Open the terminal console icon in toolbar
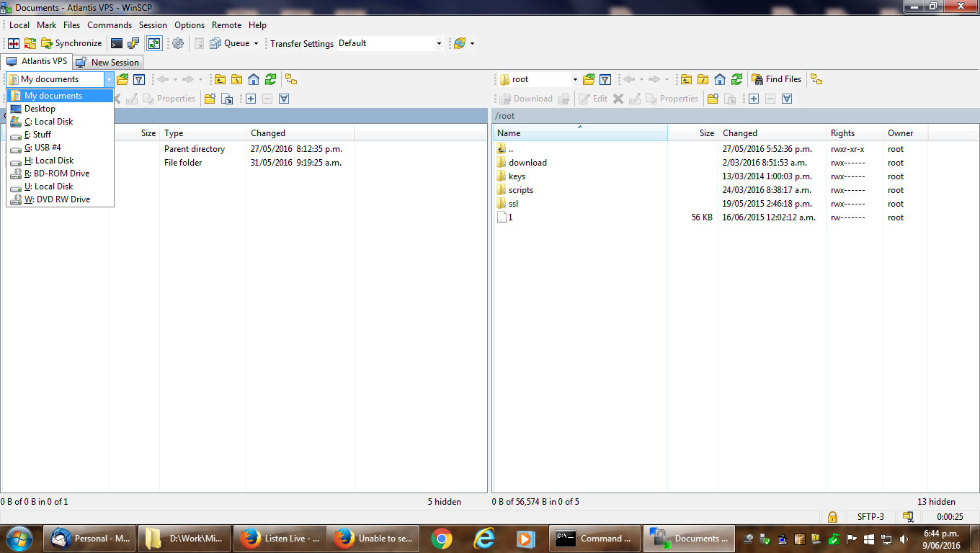980x553 pixels. coord(116,43)
